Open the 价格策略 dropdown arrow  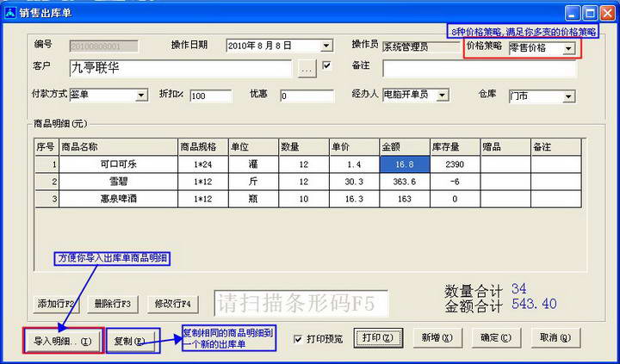[568, 49]
